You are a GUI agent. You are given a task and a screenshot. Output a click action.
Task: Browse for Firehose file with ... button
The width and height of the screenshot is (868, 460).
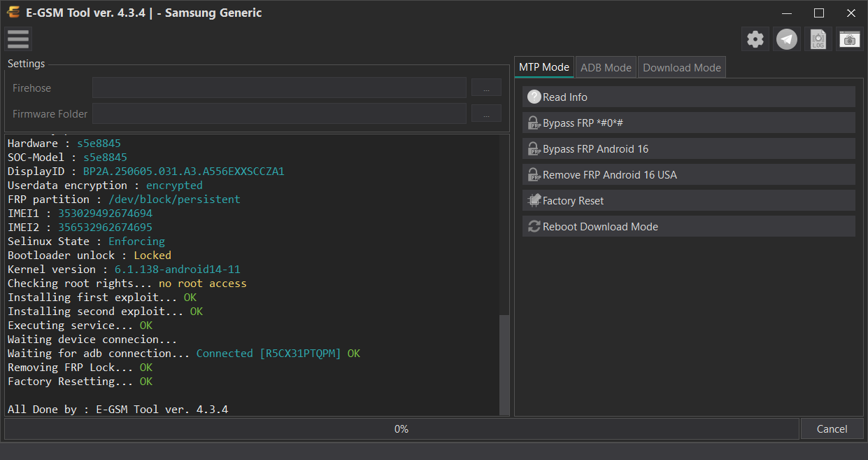tap(486, 88)
